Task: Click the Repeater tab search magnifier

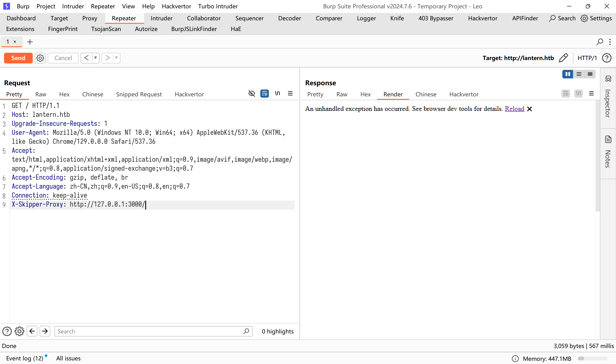Action: (x=600, y=42)
